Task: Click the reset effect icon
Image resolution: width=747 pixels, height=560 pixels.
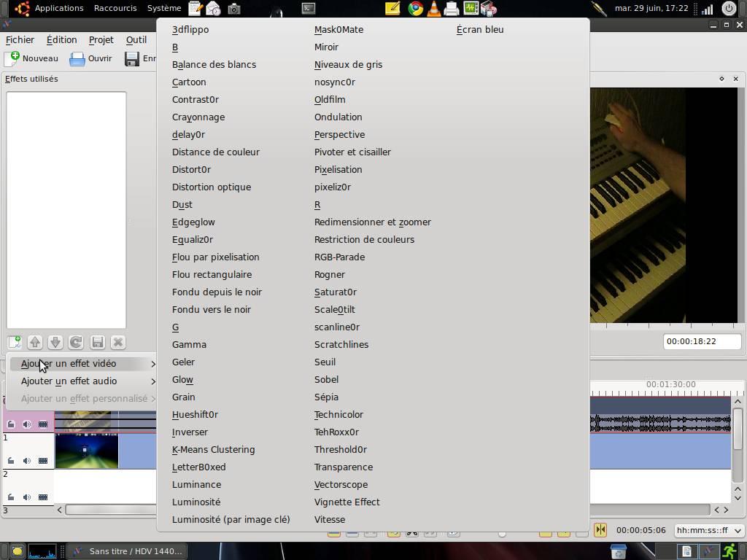Action: click(75, 341)
